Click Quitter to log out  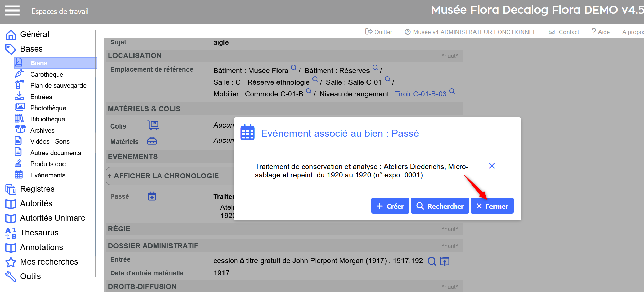click(x=379, y=32)
